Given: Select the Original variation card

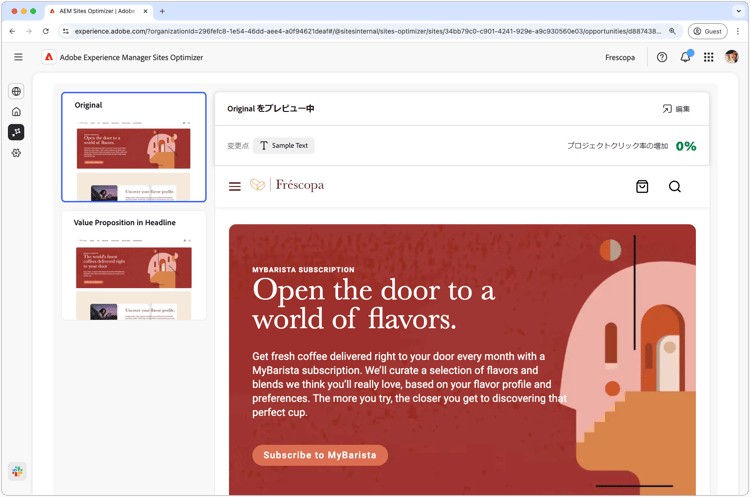Looking at the screenshot, I should click(x=134, y=147).
